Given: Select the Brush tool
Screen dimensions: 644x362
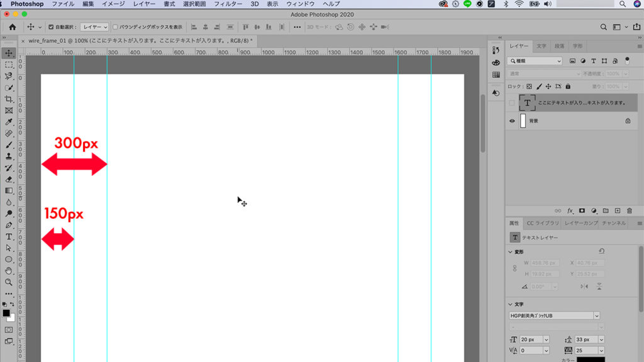Looking at the screenshot, I should (9, 145).
